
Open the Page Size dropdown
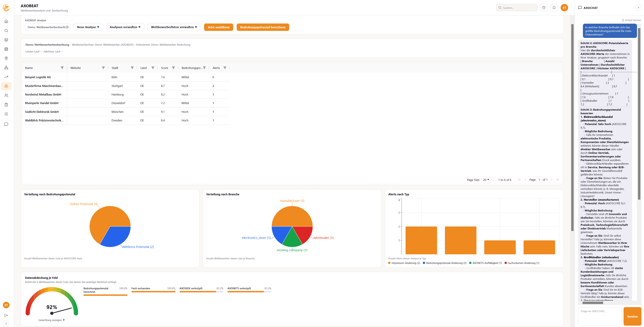pos(486,180)
